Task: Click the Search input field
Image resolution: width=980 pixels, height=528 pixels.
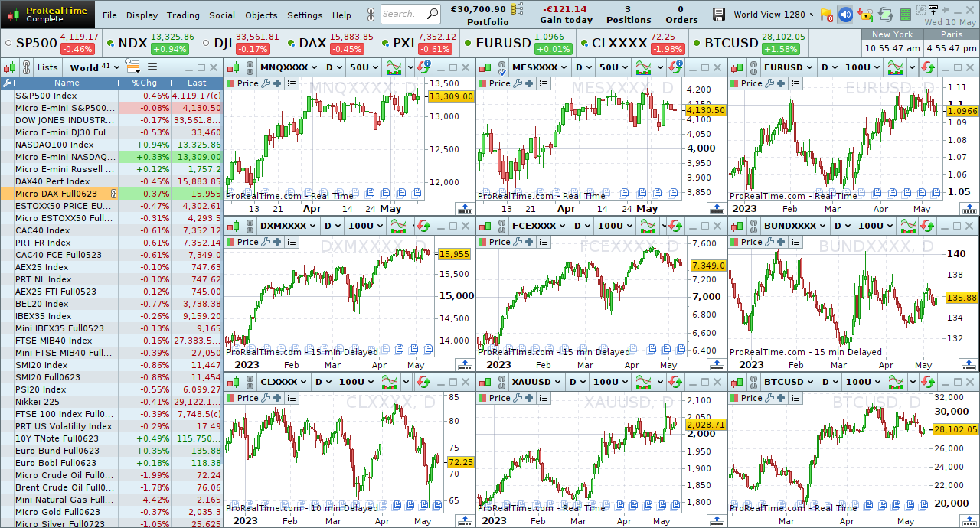Action: [x=403, y=14]
